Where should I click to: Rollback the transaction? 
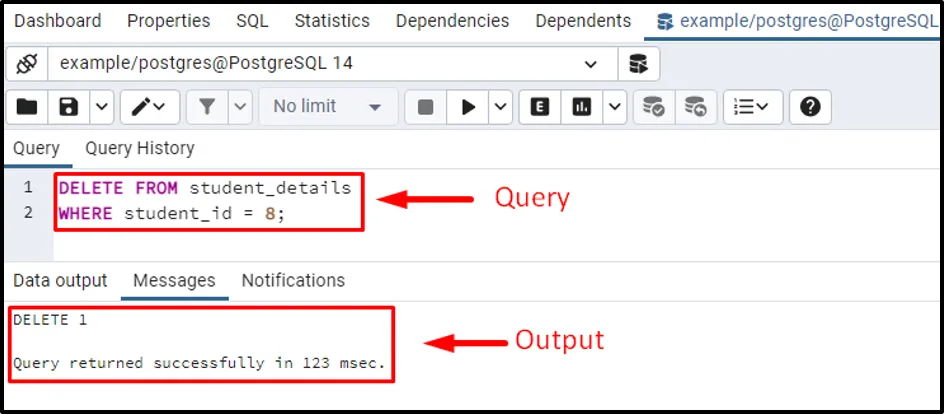(x=695, y=107)
